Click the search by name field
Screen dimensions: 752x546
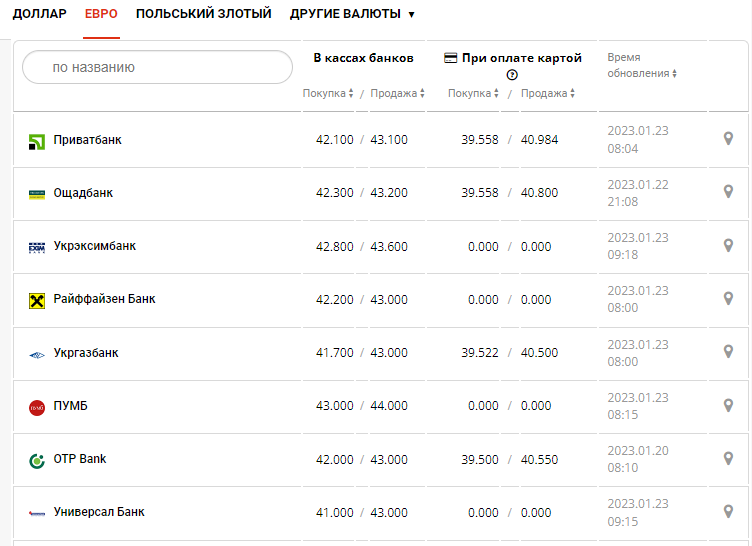point(158,68)
